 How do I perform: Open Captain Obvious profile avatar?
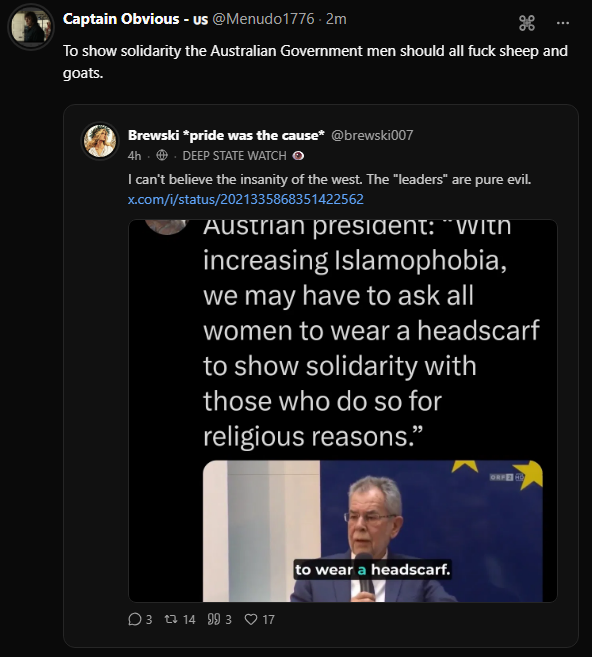31,26
